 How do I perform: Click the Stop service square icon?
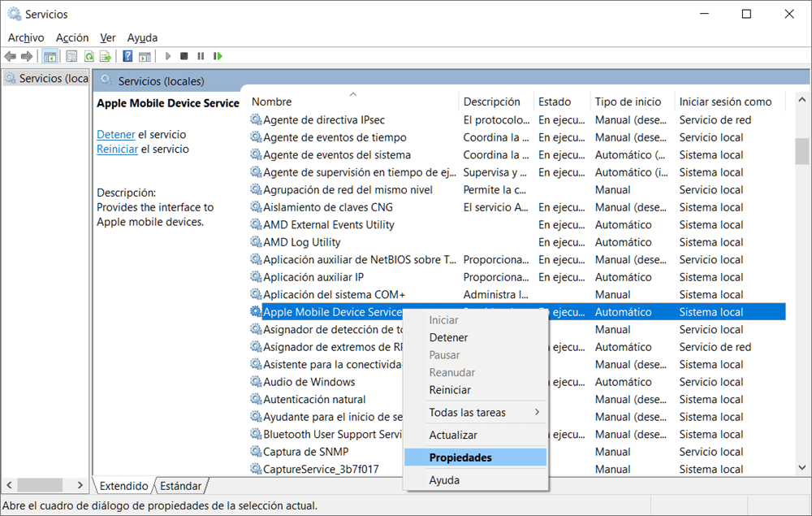coord(184,56)
